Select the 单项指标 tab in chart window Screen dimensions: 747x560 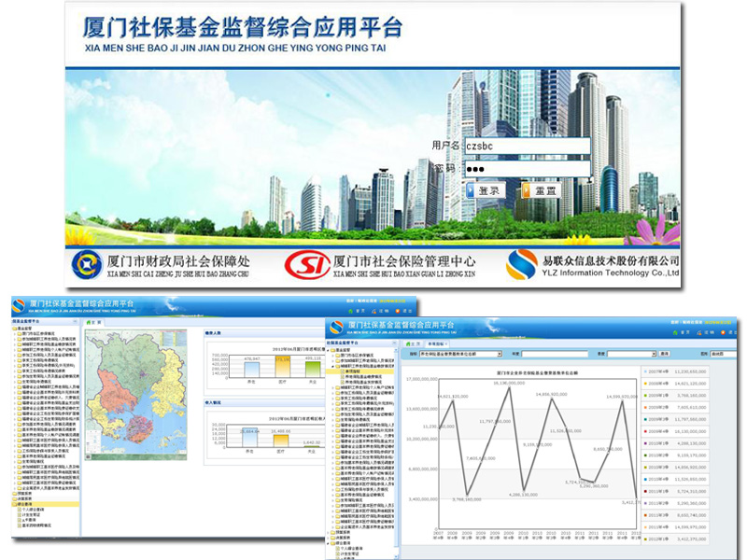coord(435,343)
